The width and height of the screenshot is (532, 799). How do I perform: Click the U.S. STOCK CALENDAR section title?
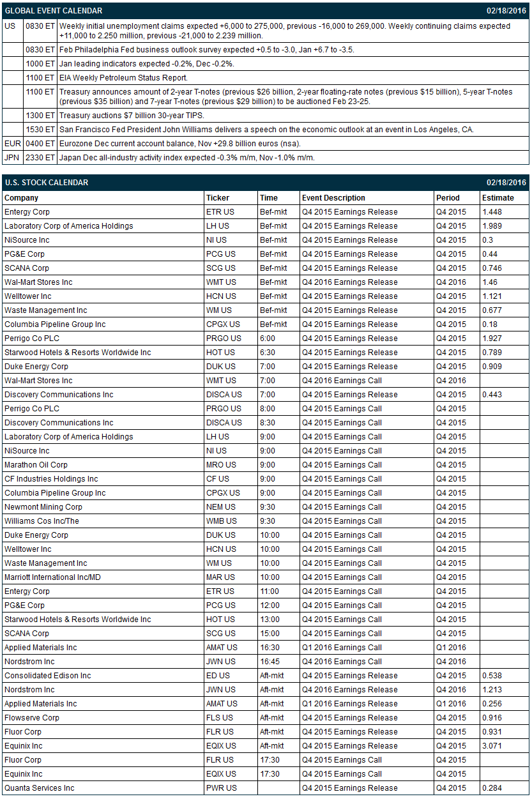pyautogui.click(x=46, y=183)
